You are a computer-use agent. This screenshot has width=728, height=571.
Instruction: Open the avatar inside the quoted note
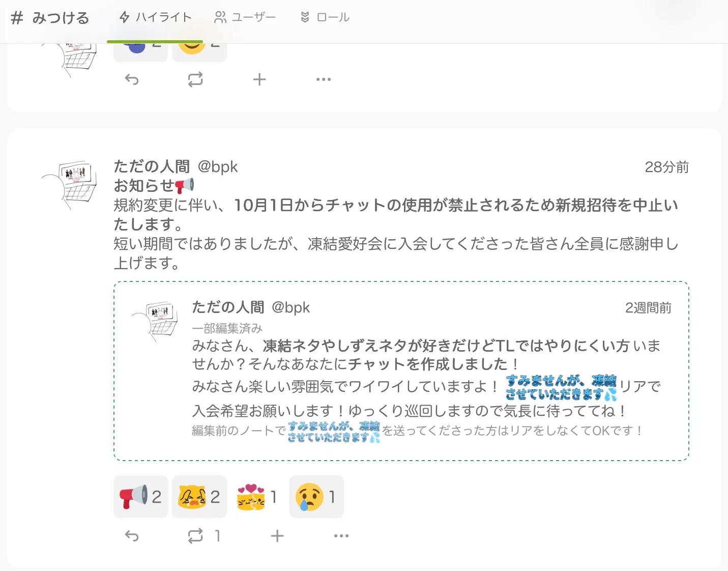click(155, 322)
